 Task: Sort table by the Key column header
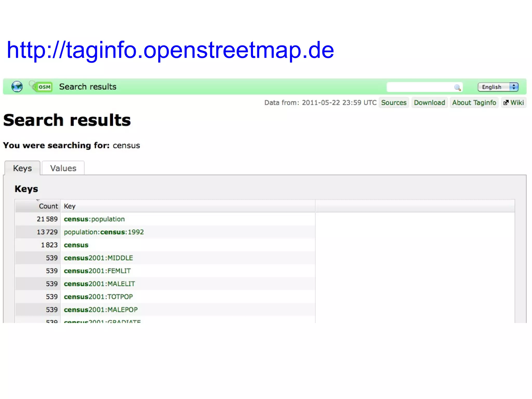tap(188, 206)
